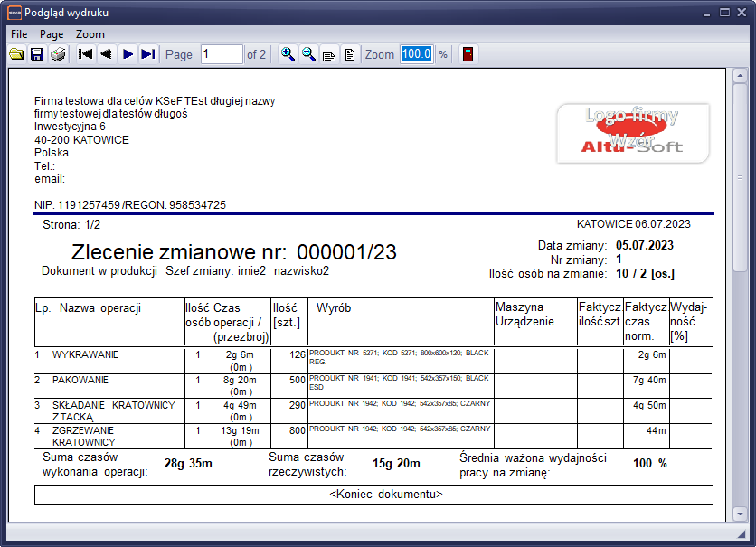Zoom in with magnifier plus icon
This screenshot has height=547, width=756.
click(288, 54)
